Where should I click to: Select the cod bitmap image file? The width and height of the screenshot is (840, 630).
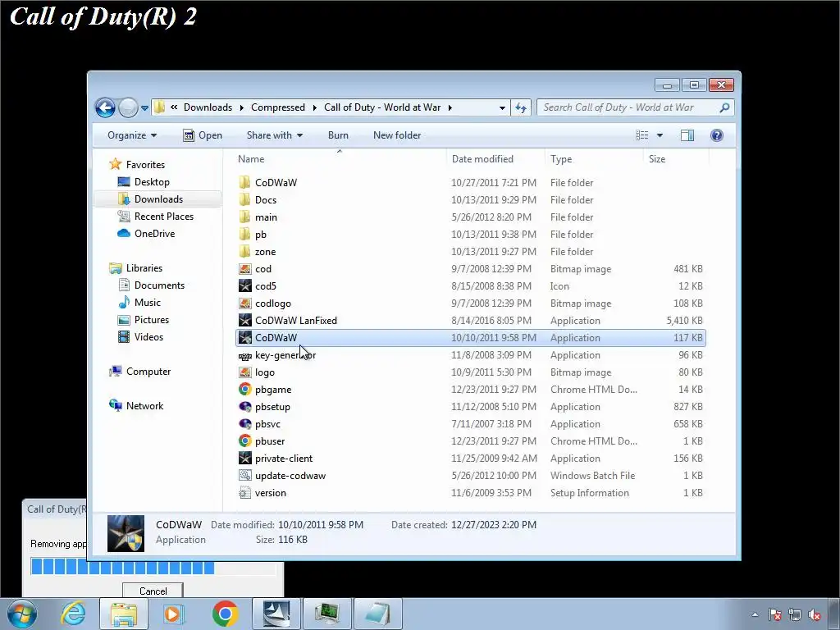(470, 269)
